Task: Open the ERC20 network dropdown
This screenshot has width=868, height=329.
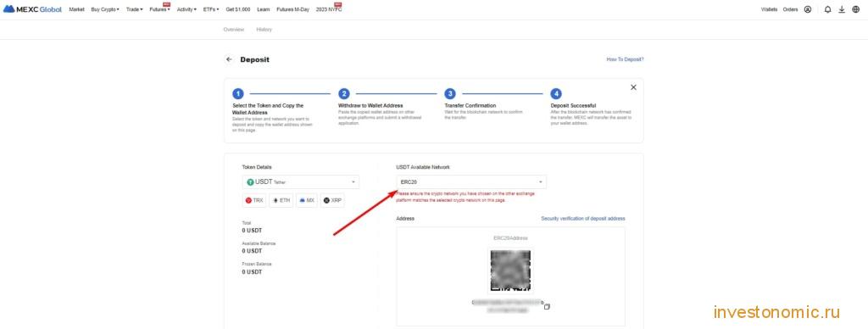Action: 471,181
